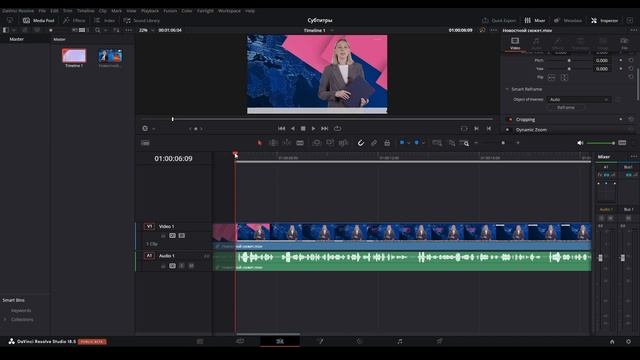
Task: Open Object of Interest Auto dropdown
Action: (x=578, y=100)
